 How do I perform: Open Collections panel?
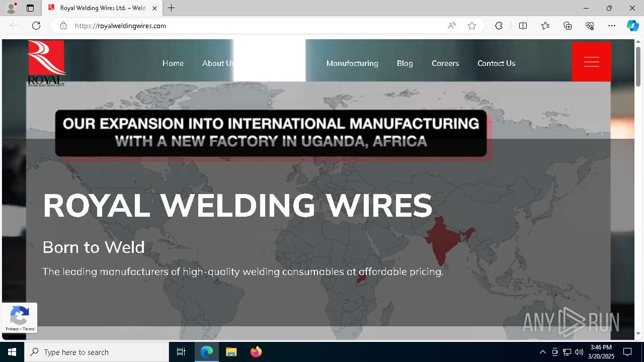pyautogui.click(x=568, y=26)
